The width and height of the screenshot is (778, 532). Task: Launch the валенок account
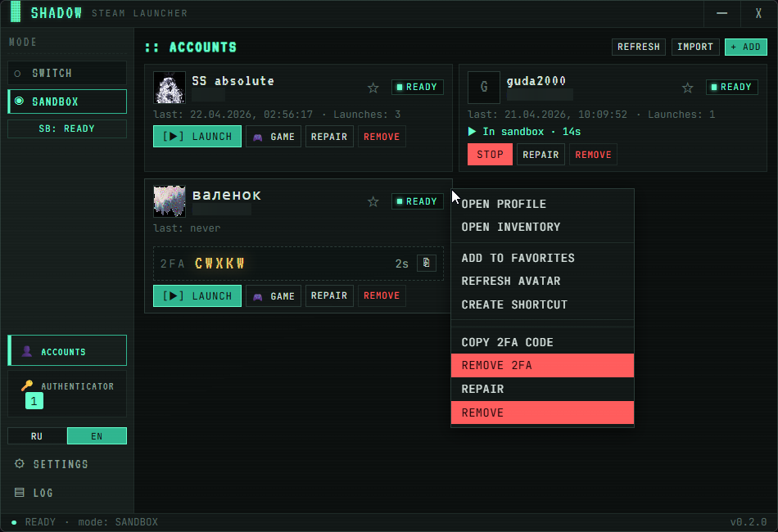[x=197, y=296]
